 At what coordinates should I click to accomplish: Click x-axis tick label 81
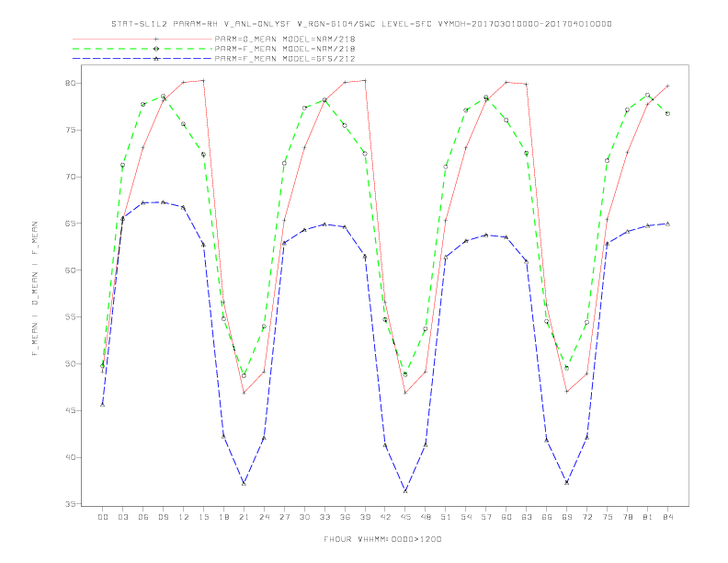[x=648, y=517]
